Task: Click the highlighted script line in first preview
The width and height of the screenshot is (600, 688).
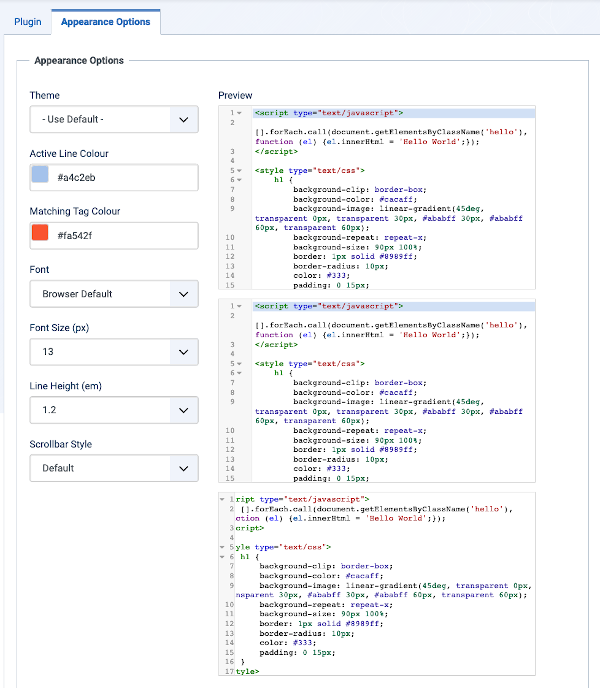Action: coord(394,113)
